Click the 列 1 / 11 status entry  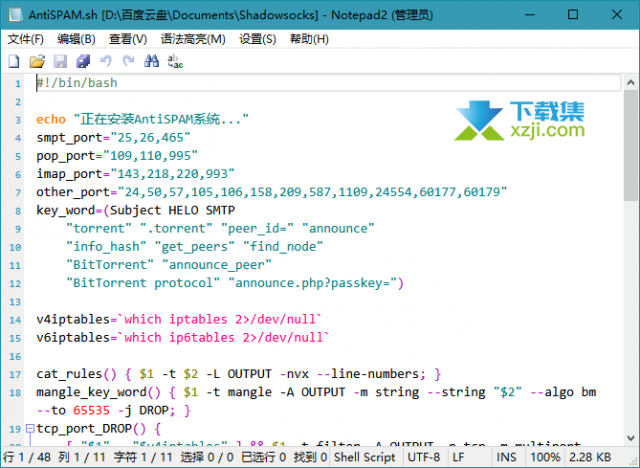point(82,457)
